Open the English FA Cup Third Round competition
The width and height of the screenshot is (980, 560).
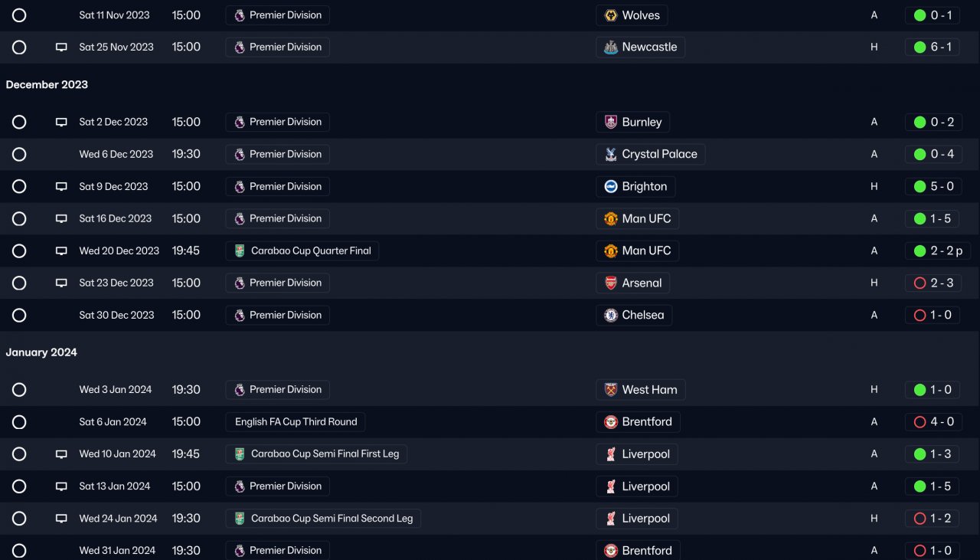click(296, 422)
